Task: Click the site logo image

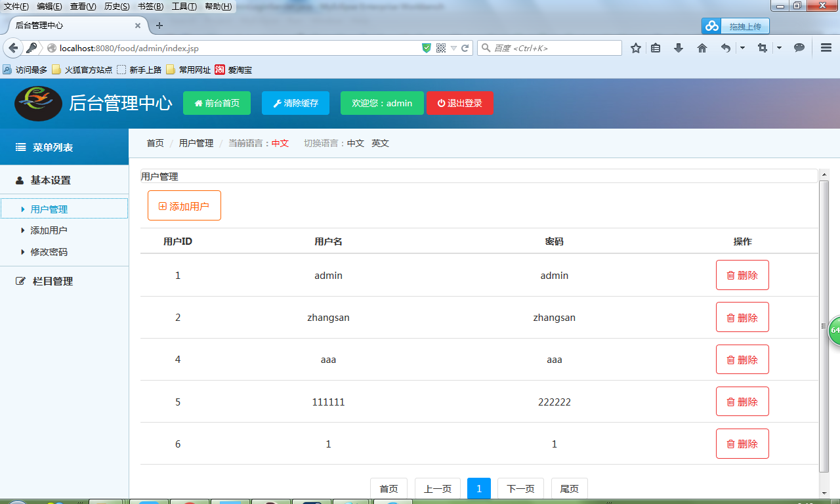Action: click(x=38, y=103)
